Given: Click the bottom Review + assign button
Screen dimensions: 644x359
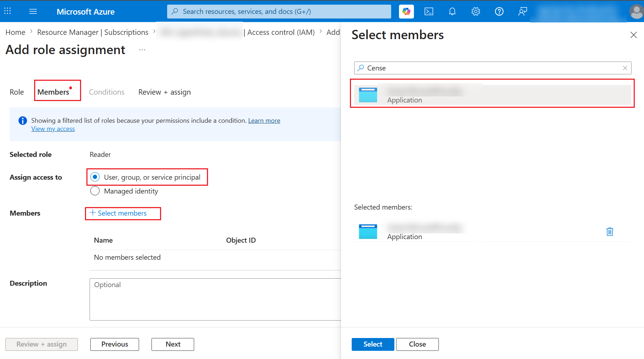Looking at the screenshot, I should click(42, 344).
